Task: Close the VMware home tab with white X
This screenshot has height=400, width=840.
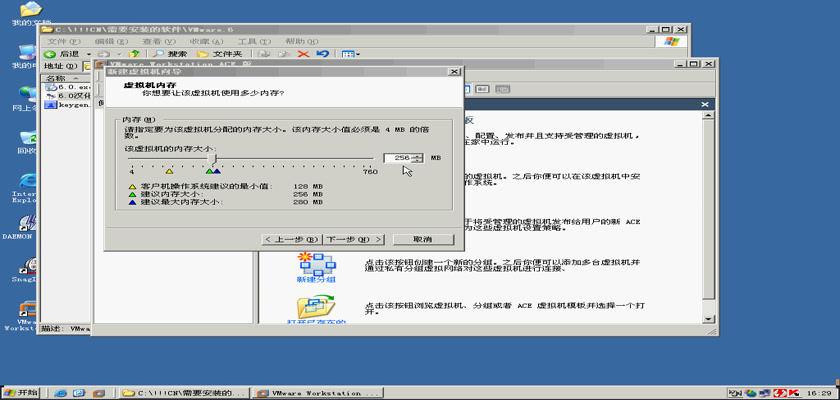Action: [705, 104]
